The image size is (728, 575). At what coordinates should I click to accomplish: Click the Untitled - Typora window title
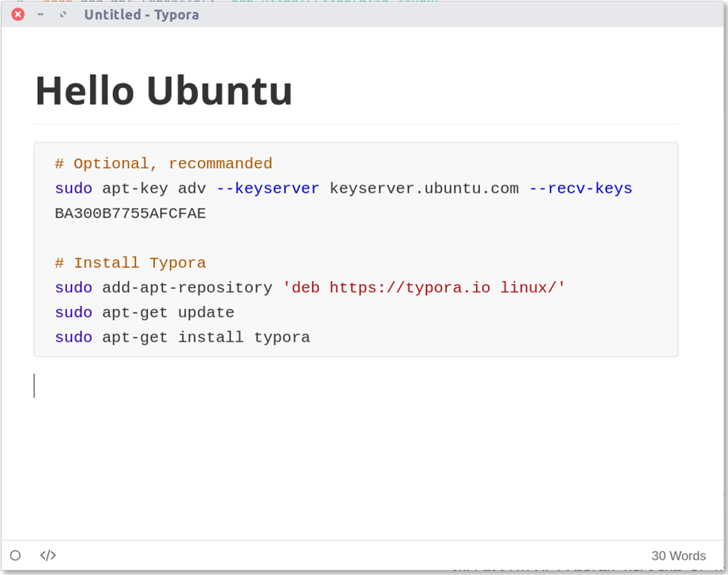point(141,15)
